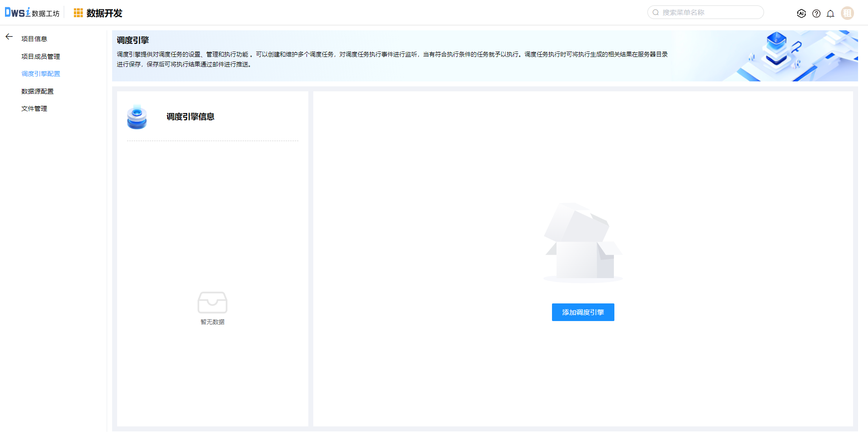The image size is (868, 435).
Task: Open the help question mark icon
Action: (x=816, y=14)
